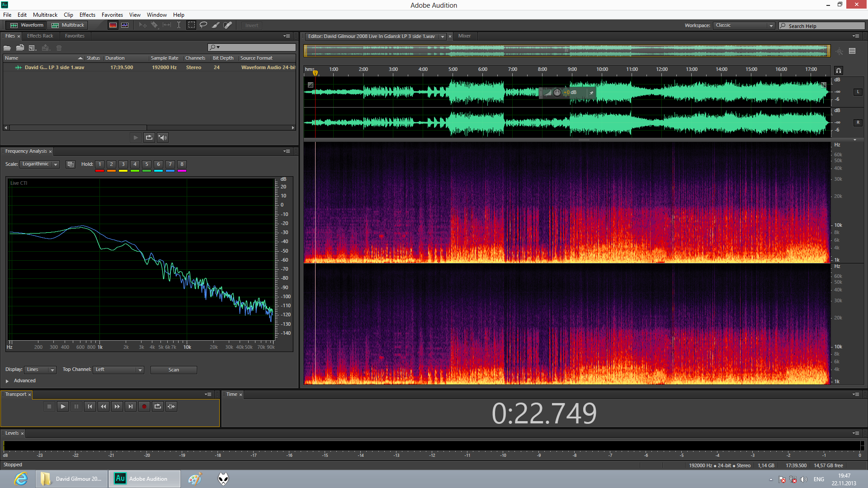This screenshot has width=868, height=488.
Task: Open the Scale Logarithmic dropdown
Action: [40, 164]
